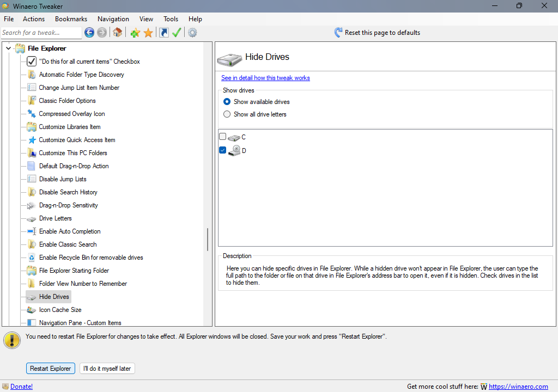Click the green checkmark toolbar icon
The width and height of the screenshot is (558, 392).
pos(177,33)
